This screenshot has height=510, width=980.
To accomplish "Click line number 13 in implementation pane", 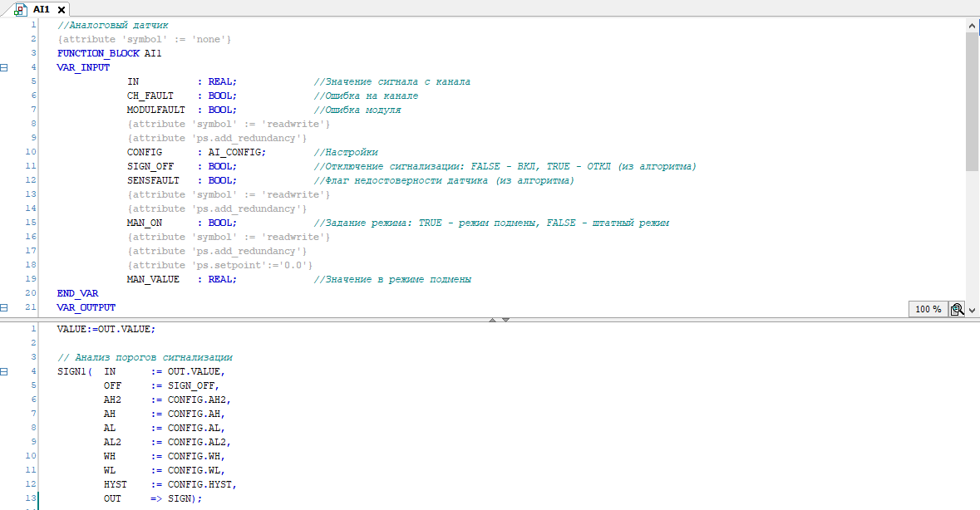I will click(x=32, y=498).
